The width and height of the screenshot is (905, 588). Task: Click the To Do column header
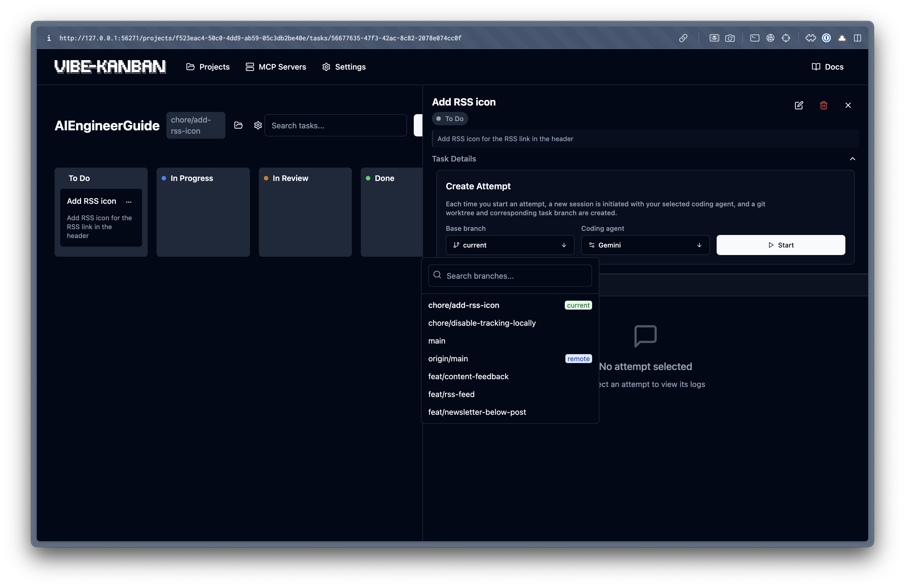[x=79, y=178]
